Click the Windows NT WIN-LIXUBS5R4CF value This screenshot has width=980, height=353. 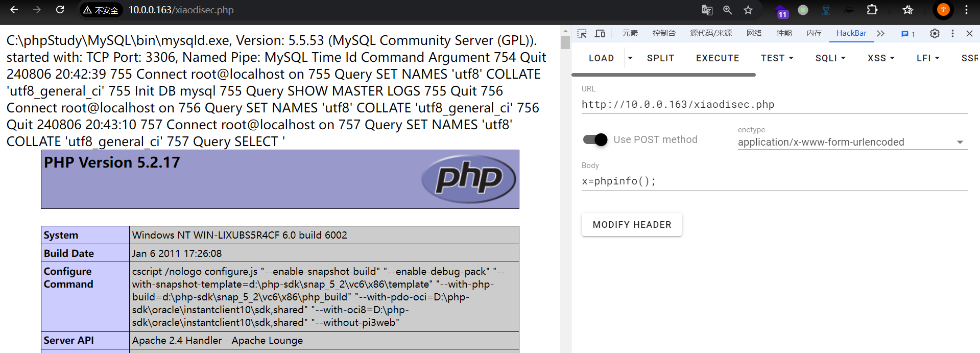240,235
